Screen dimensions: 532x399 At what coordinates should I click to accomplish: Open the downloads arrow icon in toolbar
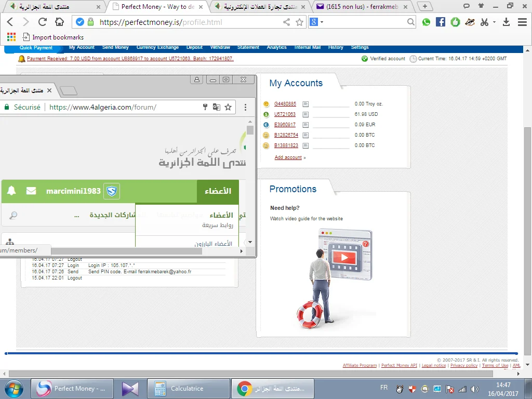click(507, 22)
